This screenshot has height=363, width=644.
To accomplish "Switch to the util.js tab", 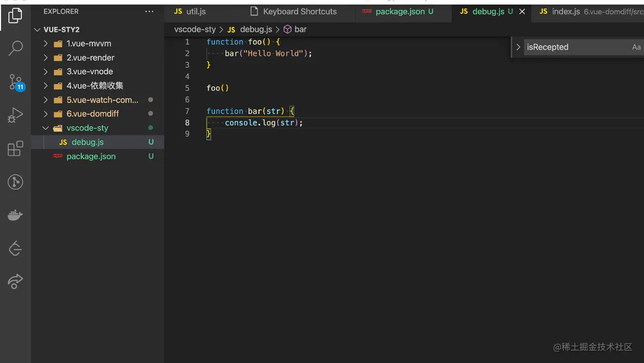I will [196, 11].
